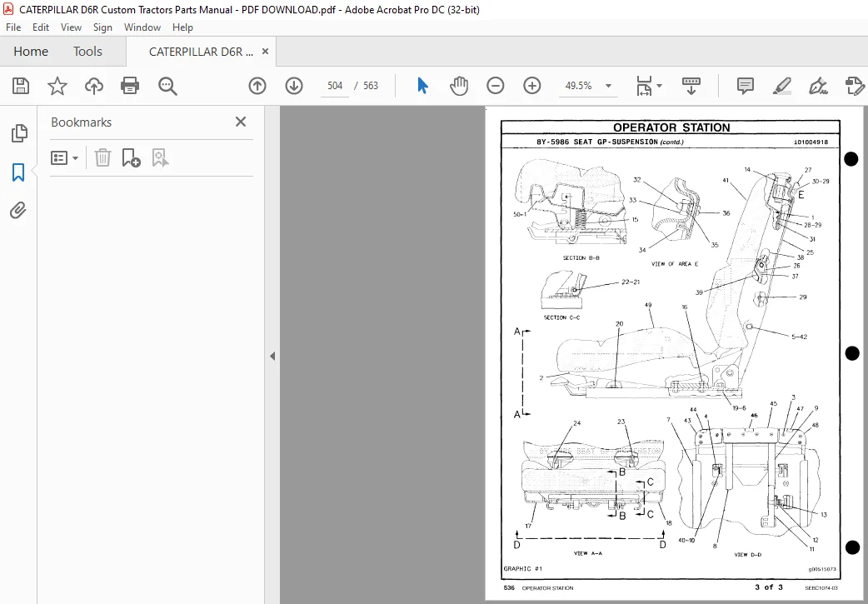868x604 pixels.
Task: Expand fit page dropdown arrow
Action: (x=659, y=86)
